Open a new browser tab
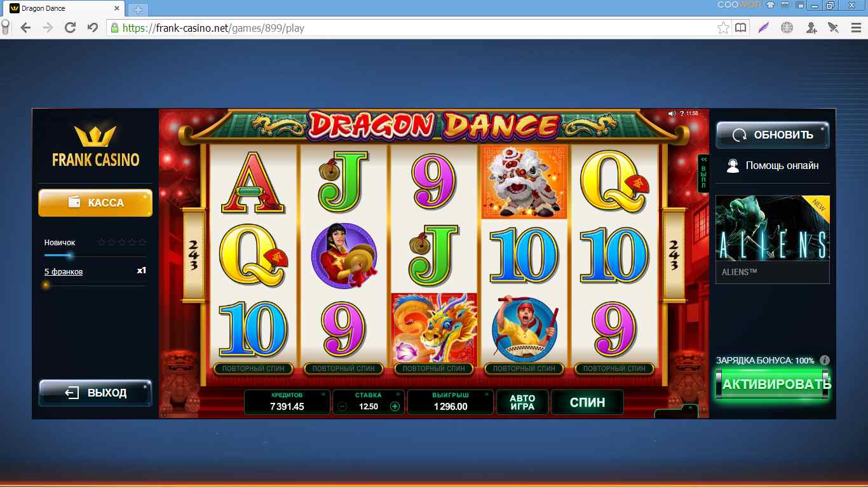 (x=138, y=10)
